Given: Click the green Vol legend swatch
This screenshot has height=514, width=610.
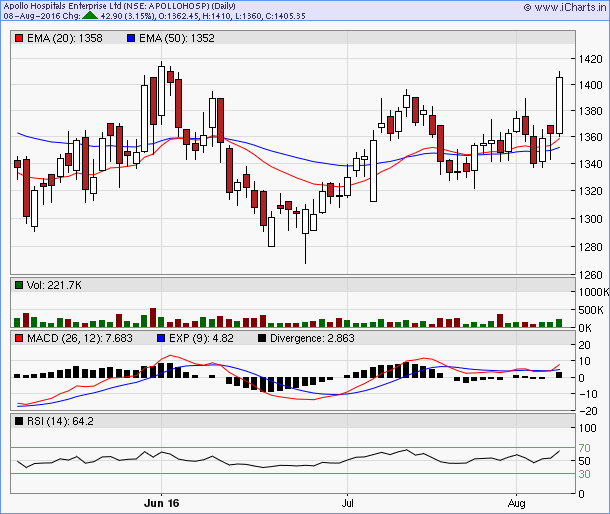Looking at the screenshot, I should tap(18, 285).
